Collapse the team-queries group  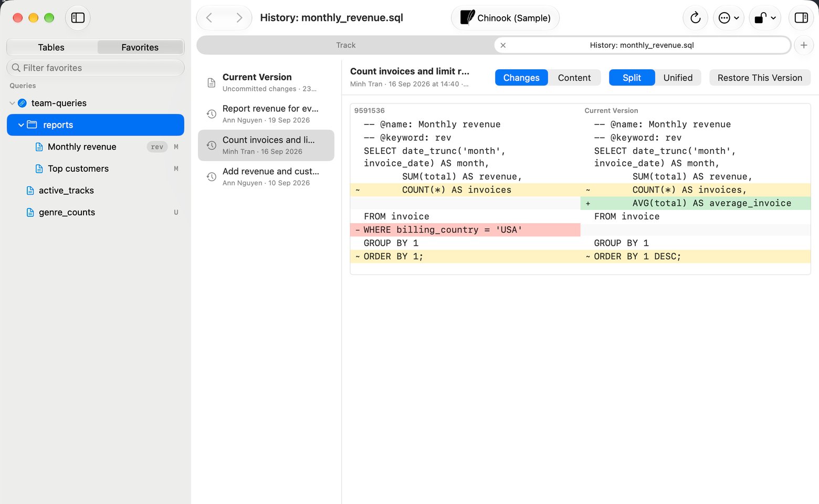tap(12, 103)
